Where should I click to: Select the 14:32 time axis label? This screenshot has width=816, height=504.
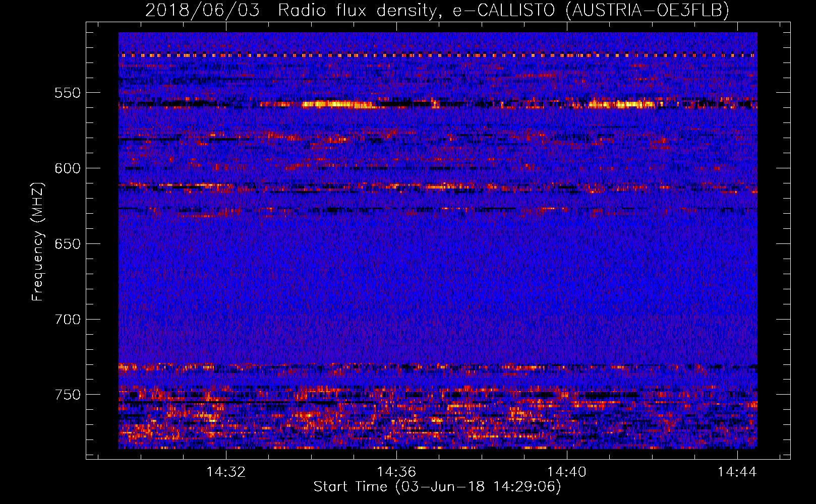[226, 472]
